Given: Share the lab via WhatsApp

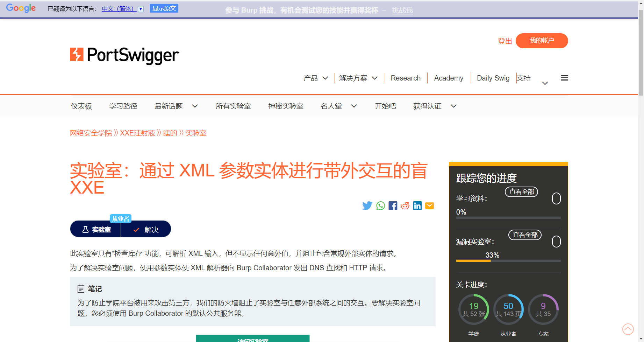Looking at the screenshot, I should (381, 206).
